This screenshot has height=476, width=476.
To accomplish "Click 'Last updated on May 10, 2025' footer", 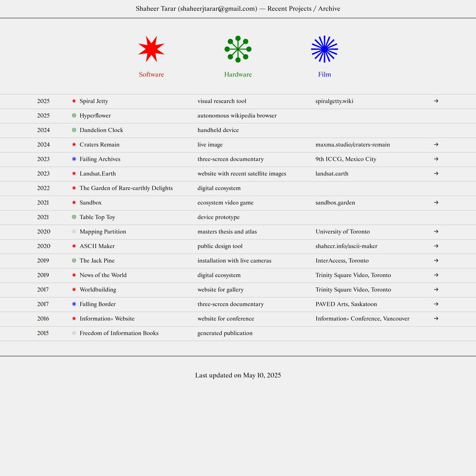I will 238,375.
